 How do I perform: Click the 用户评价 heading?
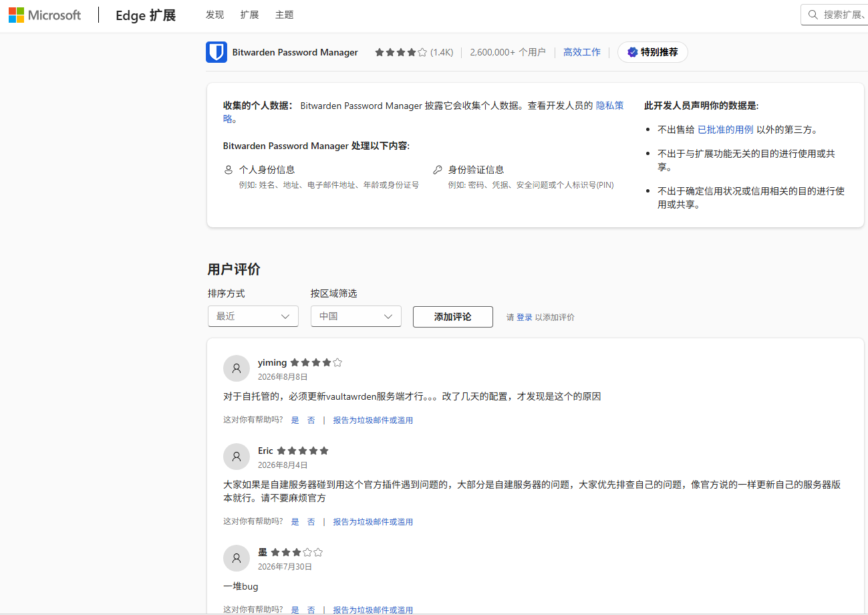[x=234, y=269]
